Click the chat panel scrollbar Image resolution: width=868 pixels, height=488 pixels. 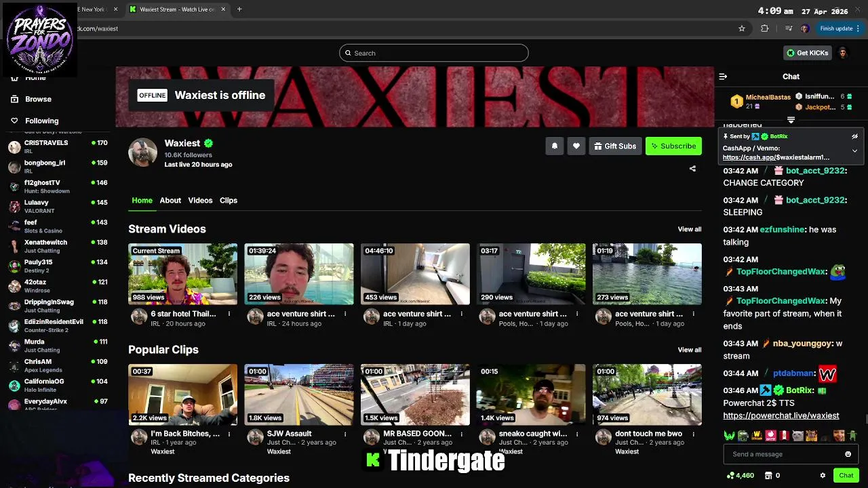coord(865,419)
